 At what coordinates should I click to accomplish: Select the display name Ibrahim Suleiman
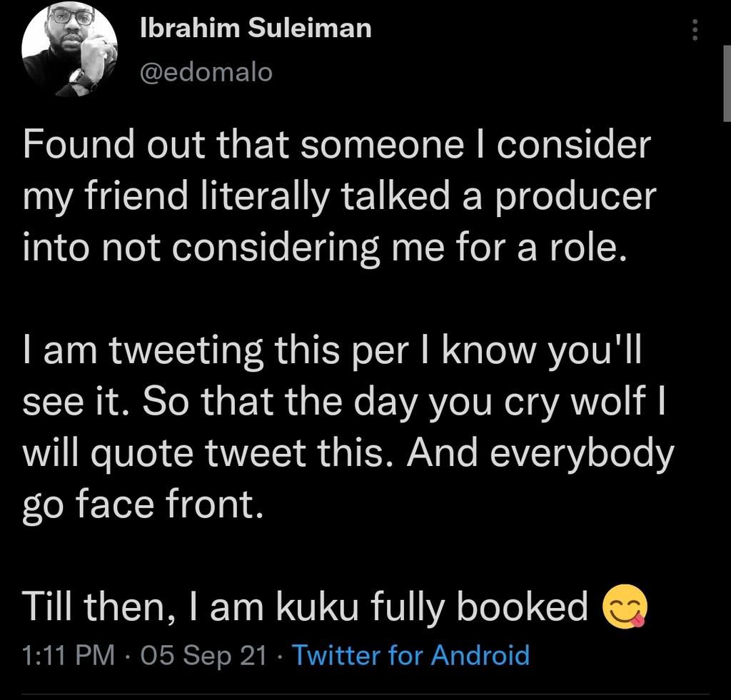tap(255, 27)
